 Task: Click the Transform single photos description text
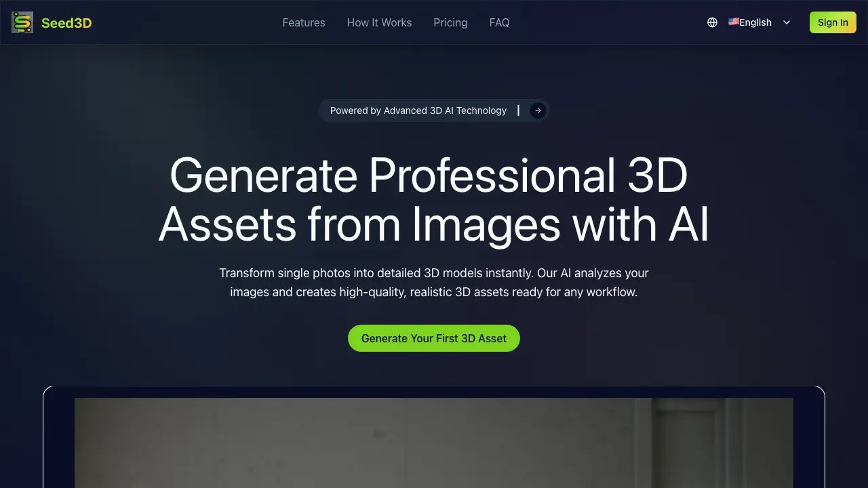pyautogui.click(x=434, y=283)
